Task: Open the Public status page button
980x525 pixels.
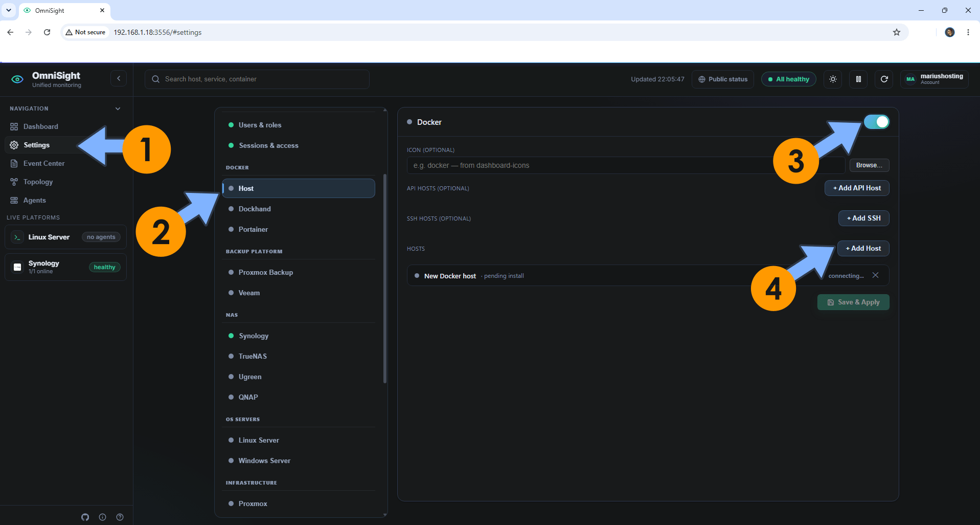Action: (723, 79)
